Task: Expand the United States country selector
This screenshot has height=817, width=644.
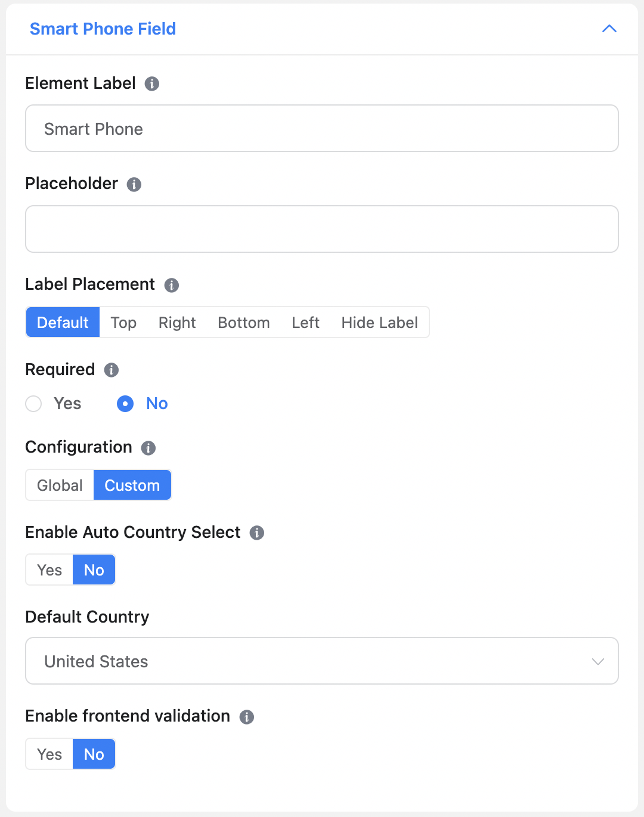Action: 321,661
